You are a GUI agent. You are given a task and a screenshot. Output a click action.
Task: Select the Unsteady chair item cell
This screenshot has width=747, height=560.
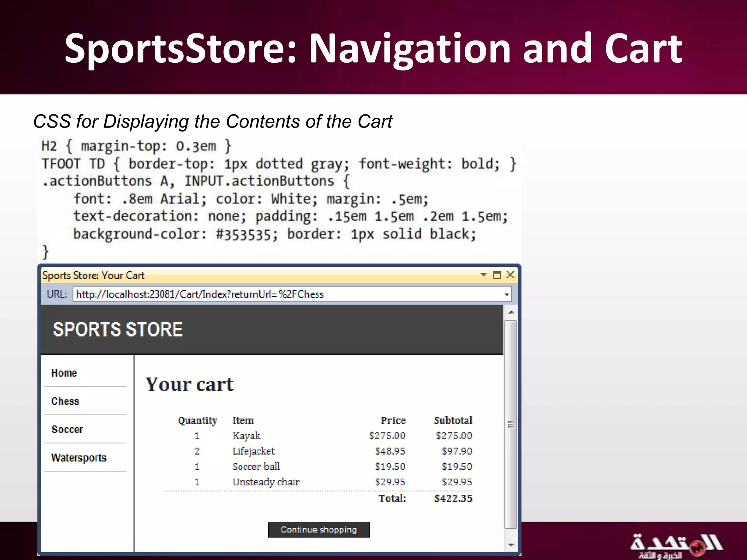[x=266, y=482]
